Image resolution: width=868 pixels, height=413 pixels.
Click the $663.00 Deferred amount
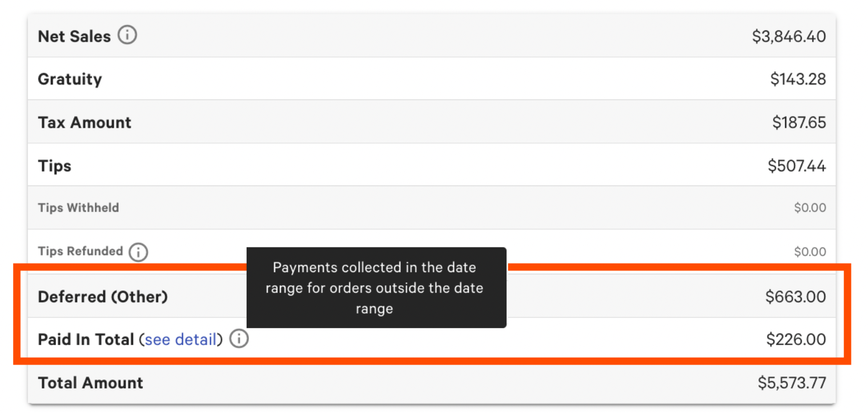[x=795, y=297]
